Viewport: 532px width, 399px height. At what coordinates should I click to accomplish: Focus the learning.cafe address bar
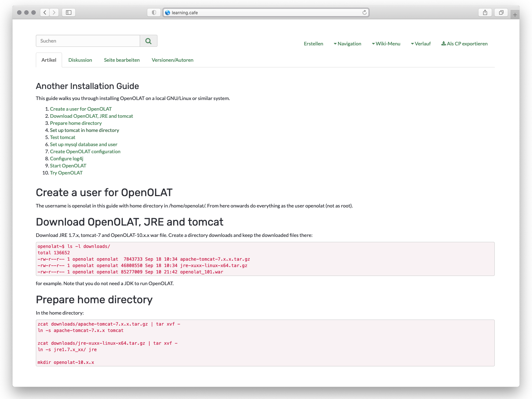pos(266,12)
